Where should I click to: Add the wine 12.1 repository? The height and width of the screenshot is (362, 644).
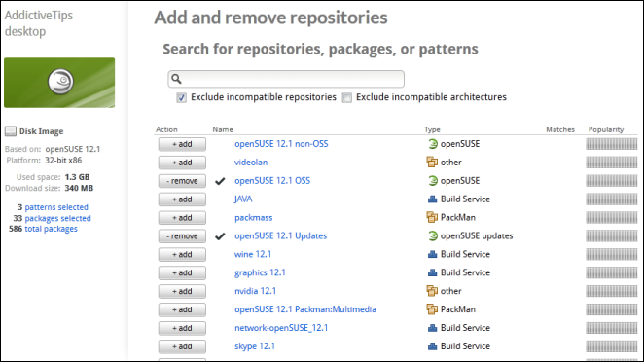182,255
